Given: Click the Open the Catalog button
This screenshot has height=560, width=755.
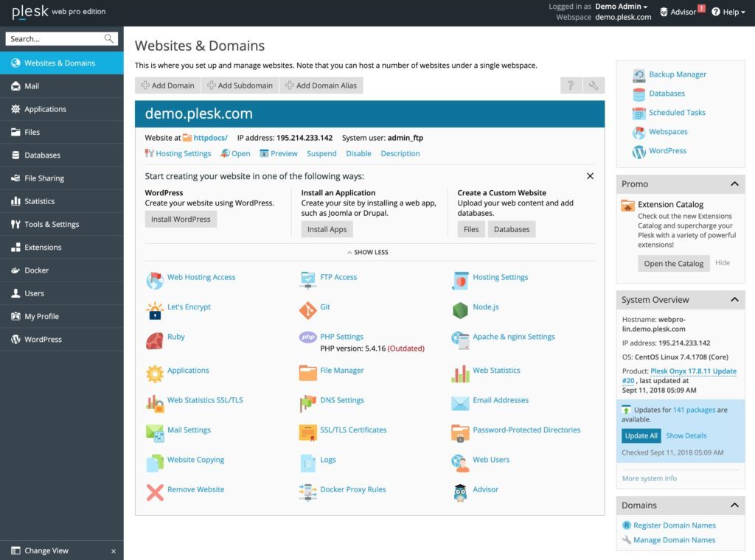Looking at the screenshot, I should (x=674, y=264).
